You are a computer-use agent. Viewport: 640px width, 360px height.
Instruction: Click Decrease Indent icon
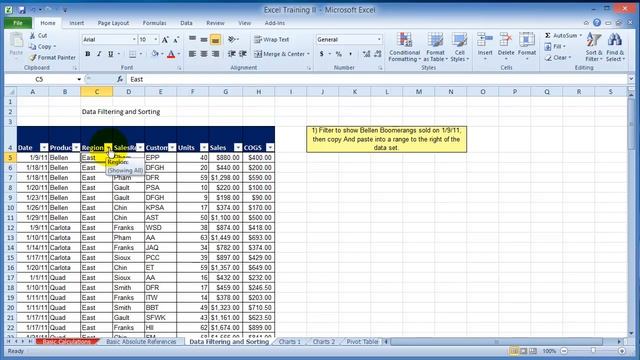click(x=231, y=54)
